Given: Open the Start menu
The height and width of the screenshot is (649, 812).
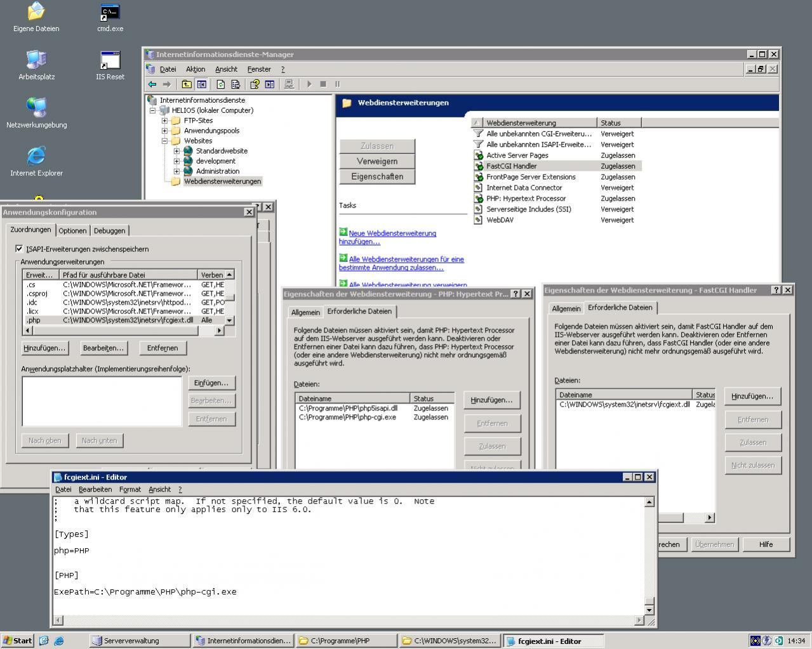Looking at the screenshot, I should pos(18,641).
